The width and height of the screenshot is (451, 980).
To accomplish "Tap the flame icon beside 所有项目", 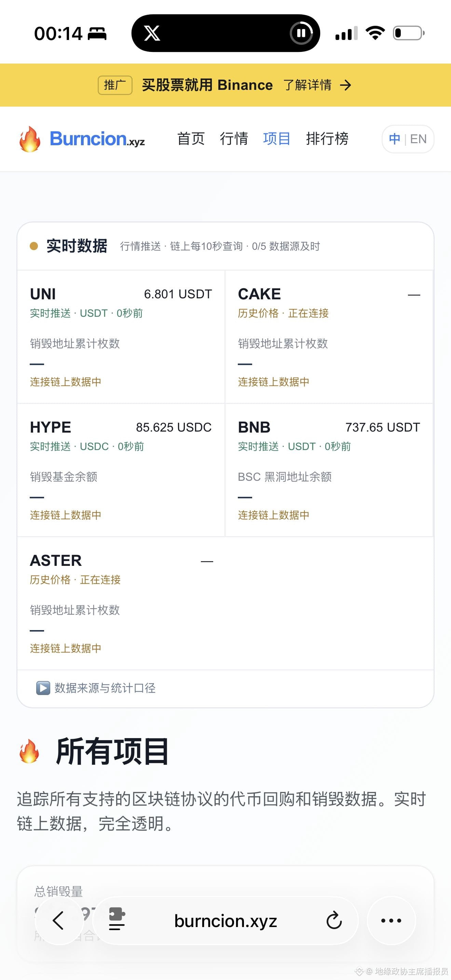I will pyautogui.click(x=29, y=751).
